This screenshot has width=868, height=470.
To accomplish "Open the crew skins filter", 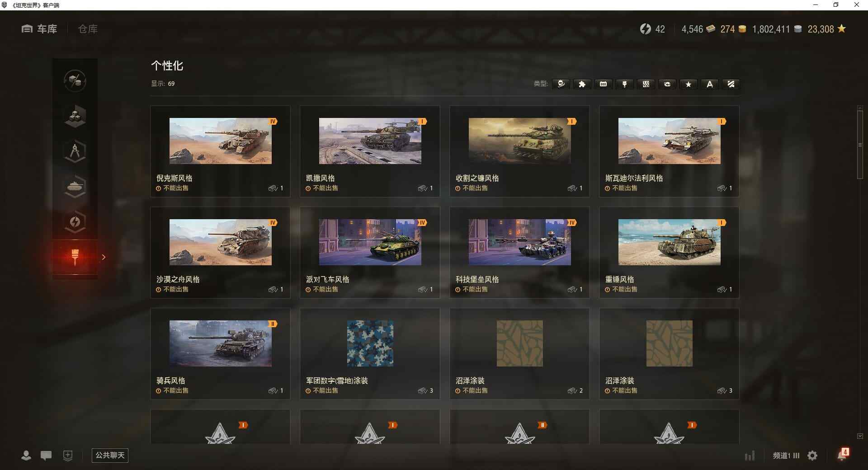I will point(561,84).
